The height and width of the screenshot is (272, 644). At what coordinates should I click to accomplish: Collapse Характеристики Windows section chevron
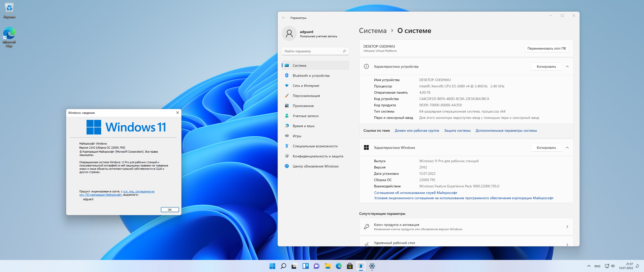(x=567, y=148)
